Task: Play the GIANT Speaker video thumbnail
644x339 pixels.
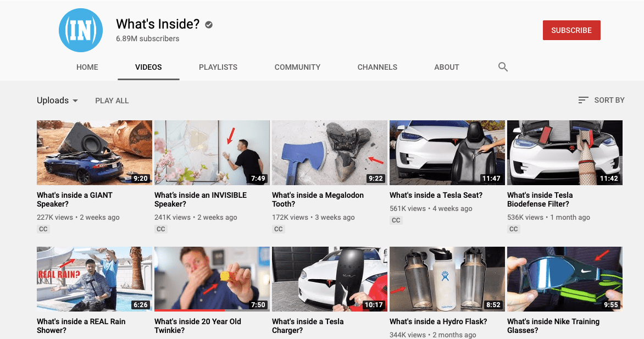Action: point(95,152)
